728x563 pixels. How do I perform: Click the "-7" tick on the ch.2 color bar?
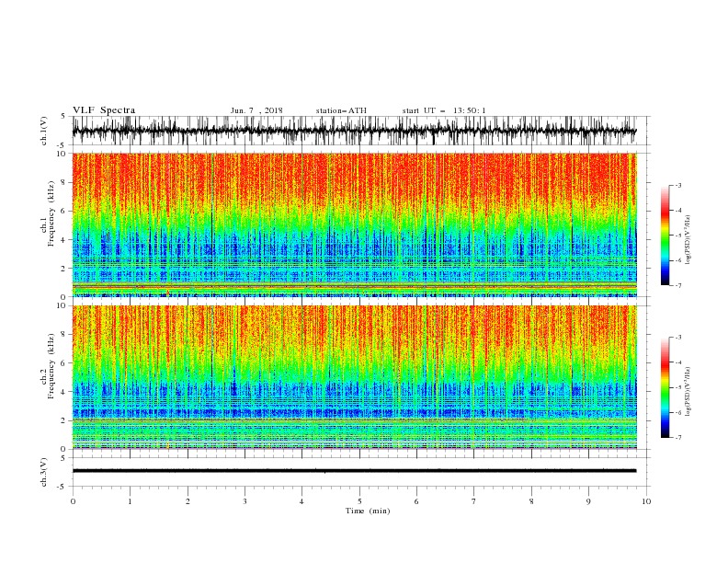coord(677,438)
